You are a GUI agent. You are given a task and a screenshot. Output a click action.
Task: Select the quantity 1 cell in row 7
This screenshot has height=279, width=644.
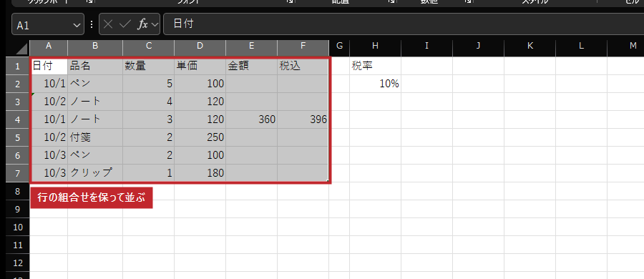click(x=149, y=173)
